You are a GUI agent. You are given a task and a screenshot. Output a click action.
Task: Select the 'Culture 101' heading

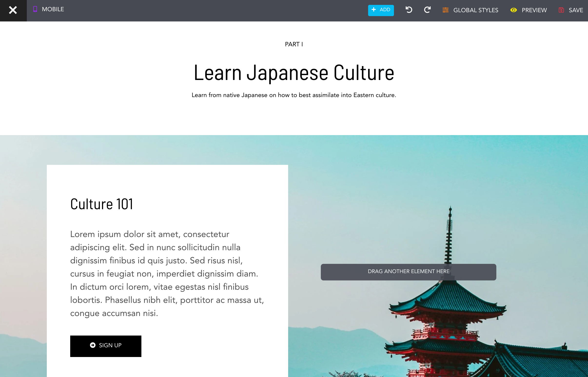point(102,204)
